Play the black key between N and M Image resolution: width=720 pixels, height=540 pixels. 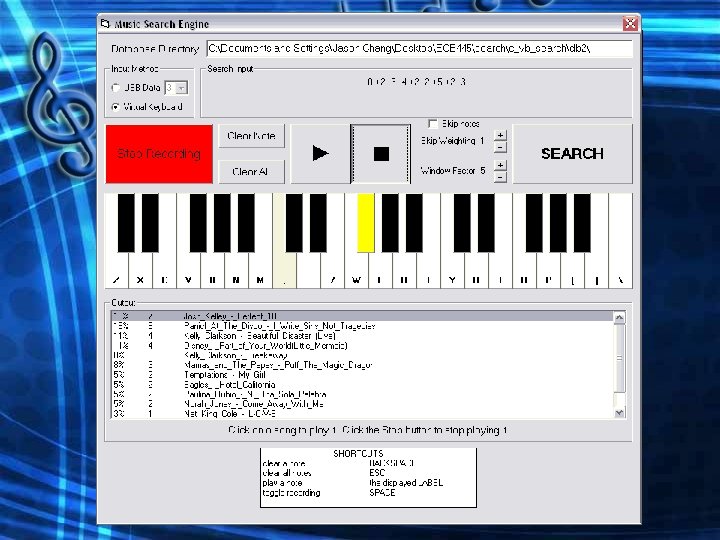click(x=246, y=223)
